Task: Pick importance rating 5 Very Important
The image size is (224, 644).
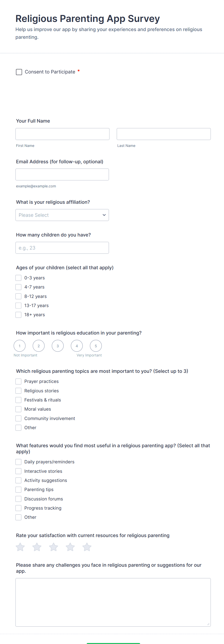Action: 96,346
